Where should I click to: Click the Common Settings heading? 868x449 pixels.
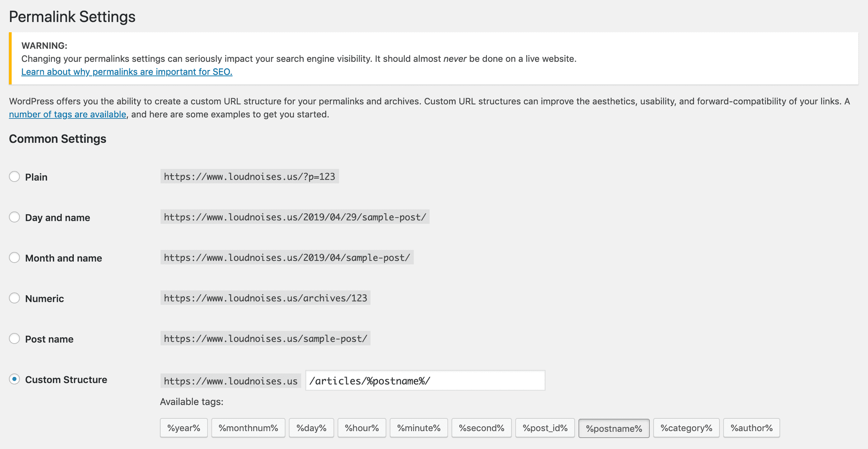[x=58, y=139]
